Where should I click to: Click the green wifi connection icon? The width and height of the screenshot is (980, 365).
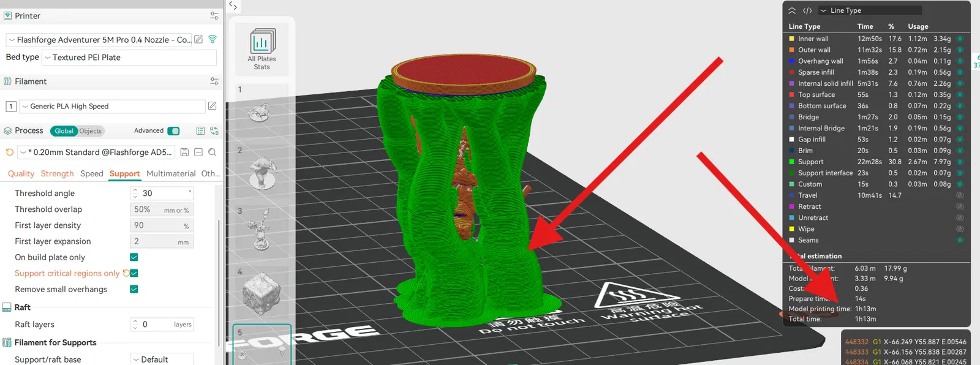coord(213,39)
